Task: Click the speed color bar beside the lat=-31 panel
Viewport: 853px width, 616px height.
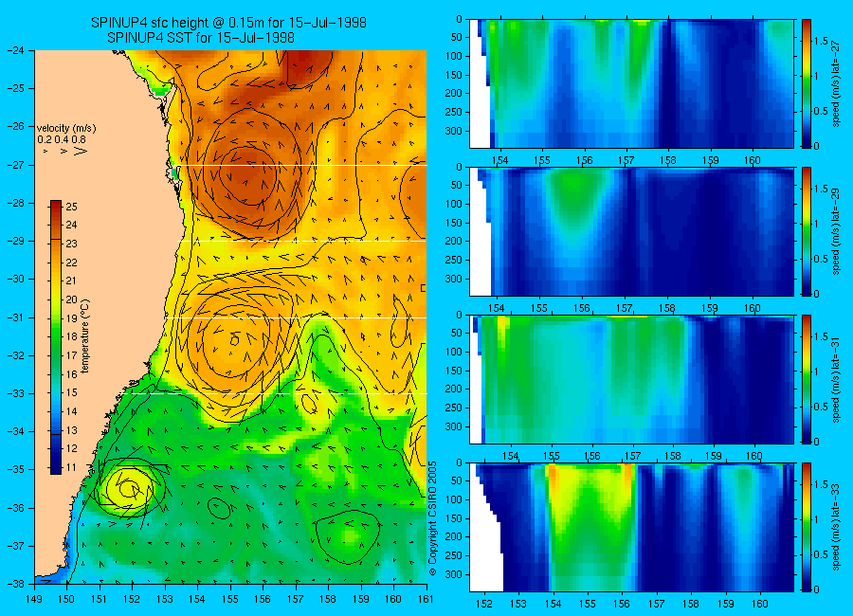Action: pyautogui.click(x=806, y=379)
